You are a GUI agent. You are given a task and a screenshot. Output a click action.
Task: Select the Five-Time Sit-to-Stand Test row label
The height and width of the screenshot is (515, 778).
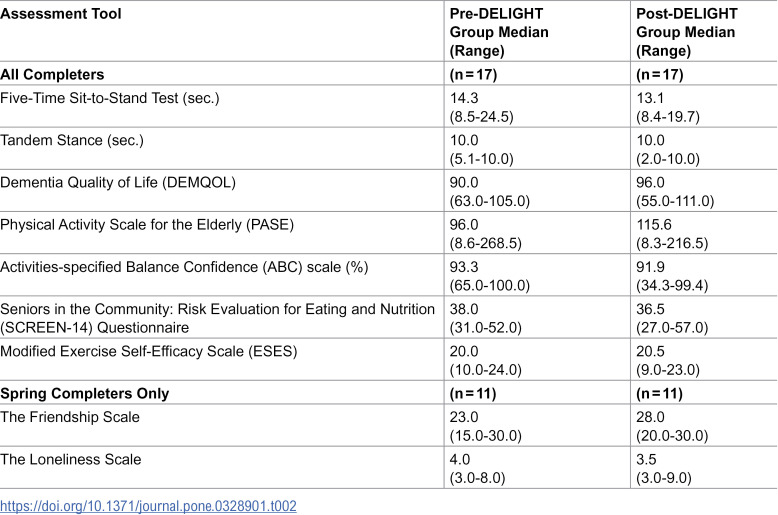click(x=110, y=98)
